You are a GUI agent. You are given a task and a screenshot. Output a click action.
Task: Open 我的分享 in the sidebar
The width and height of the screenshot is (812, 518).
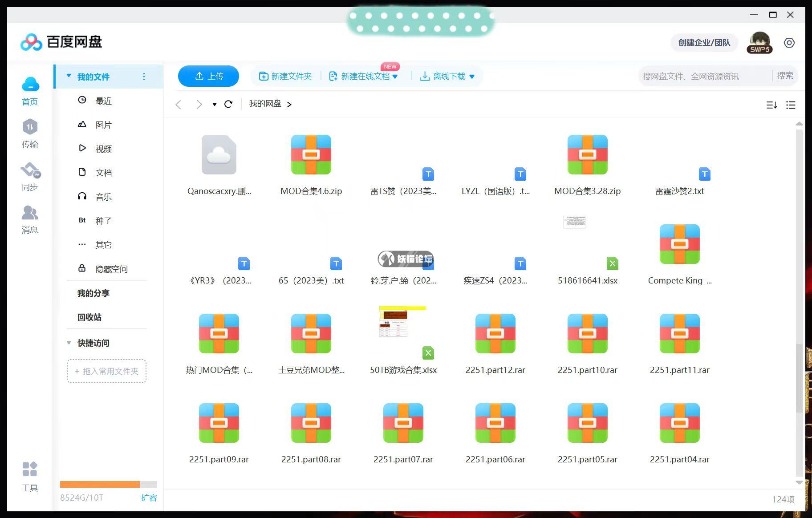click(93, 293)
